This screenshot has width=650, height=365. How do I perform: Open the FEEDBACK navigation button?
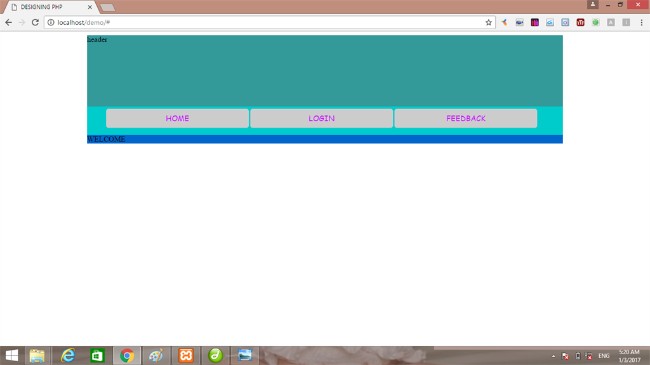coord(466,118)
